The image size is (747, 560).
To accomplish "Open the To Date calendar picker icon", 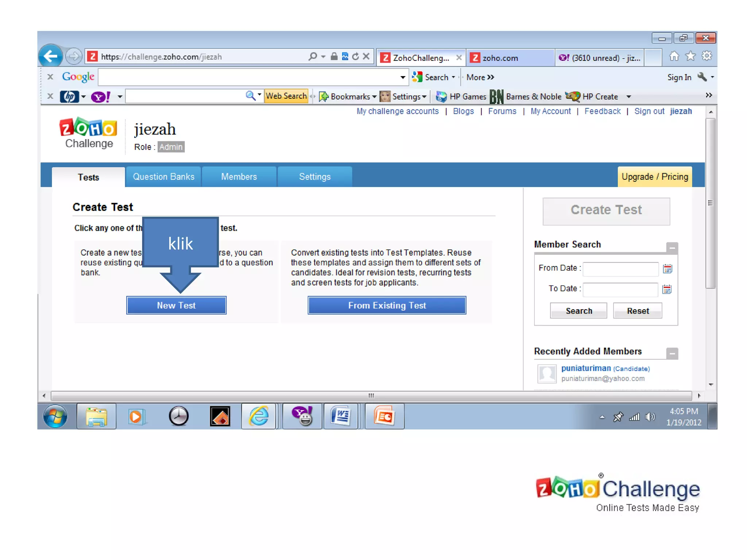I will tap(667, 289).
